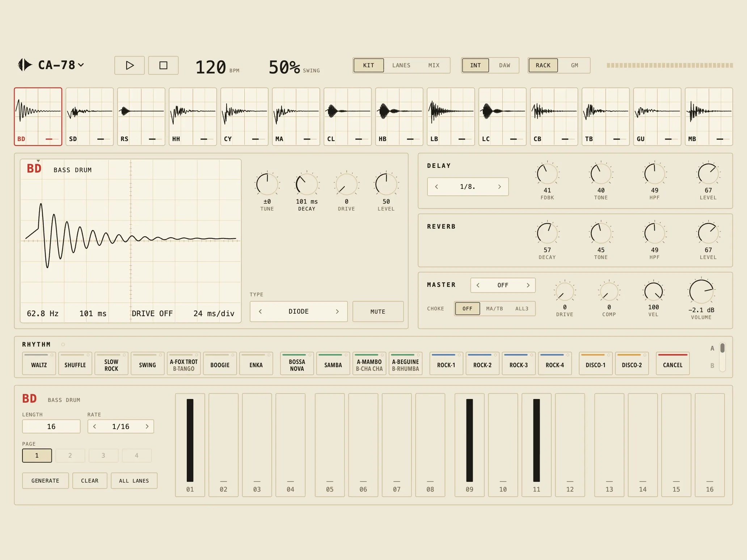The height and width of the screenshot is (560, 747).
Task: Click the Play transport button
Action: coord(130,65)
